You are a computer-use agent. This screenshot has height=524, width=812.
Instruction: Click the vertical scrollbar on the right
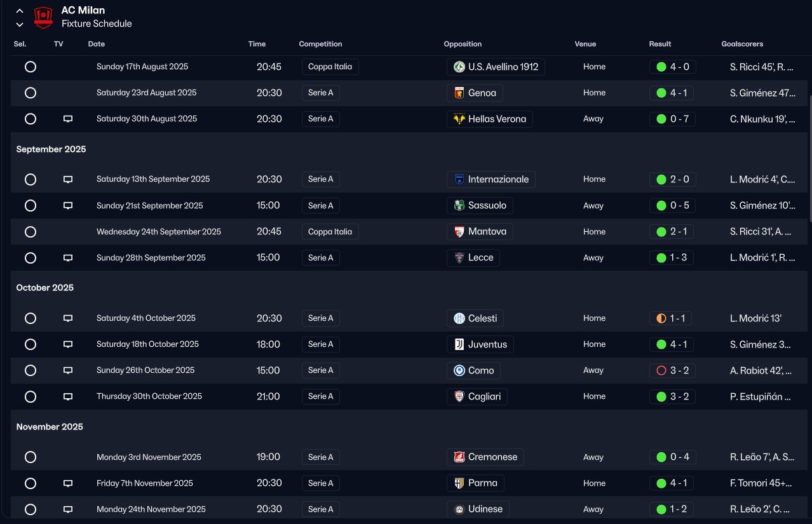[809, 159]
